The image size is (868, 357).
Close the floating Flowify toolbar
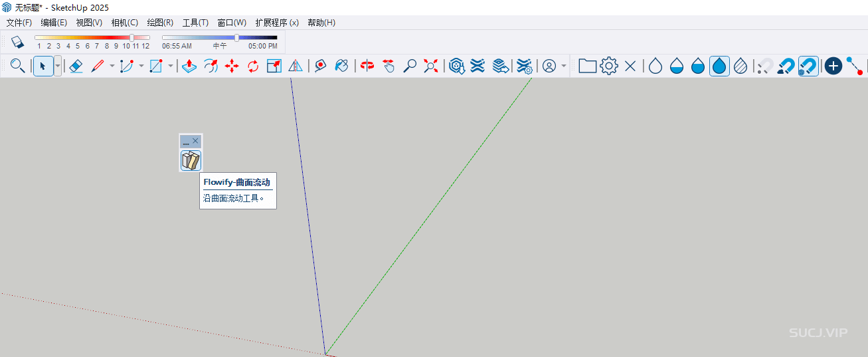click(x=195, y=142)
